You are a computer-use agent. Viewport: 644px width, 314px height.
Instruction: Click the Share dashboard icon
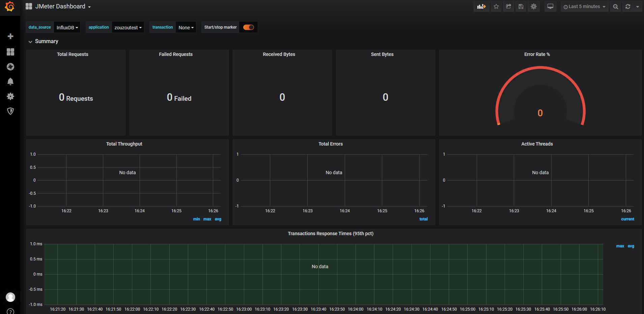[x=508, y=6]
